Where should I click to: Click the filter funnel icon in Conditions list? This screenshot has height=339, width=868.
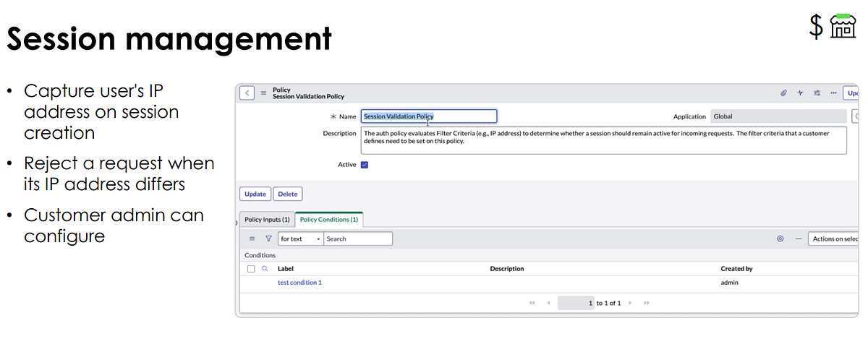pos(268,239)
